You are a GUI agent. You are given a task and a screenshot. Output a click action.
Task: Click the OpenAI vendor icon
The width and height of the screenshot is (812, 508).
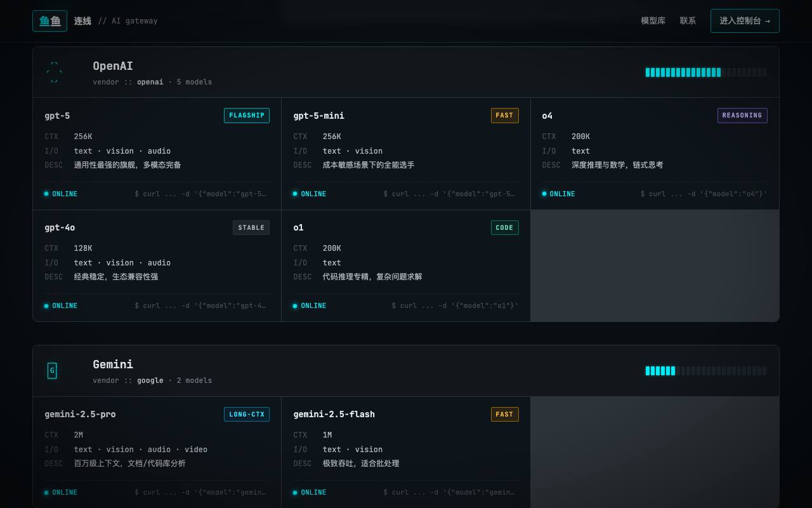point(54,72)
